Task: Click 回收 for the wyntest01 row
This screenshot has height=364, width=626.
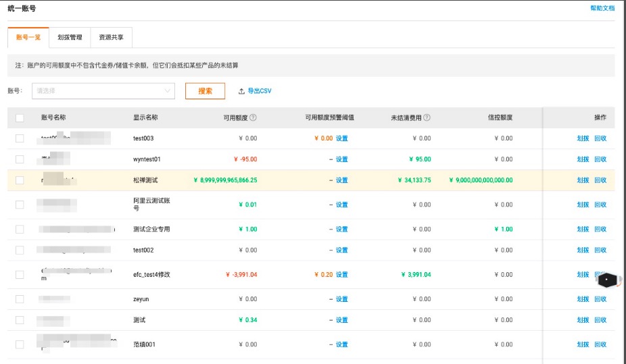Action: (x=600, y=159)
